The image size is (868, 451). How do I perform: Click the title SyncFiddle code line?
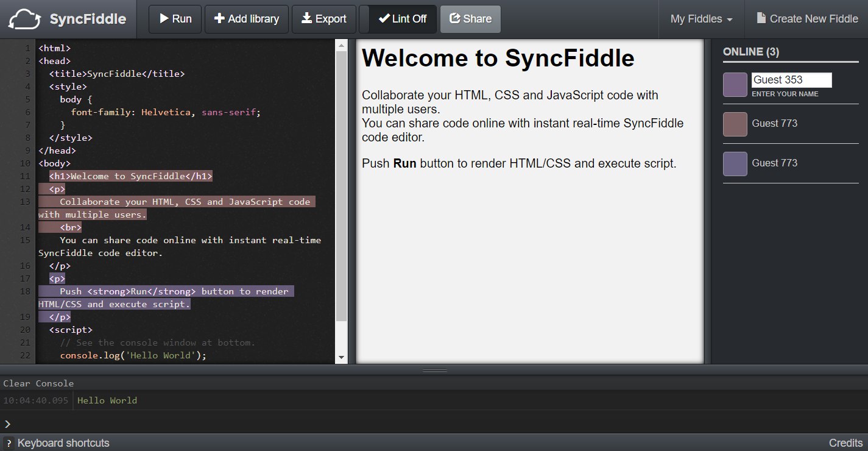[x=117, y=74]
